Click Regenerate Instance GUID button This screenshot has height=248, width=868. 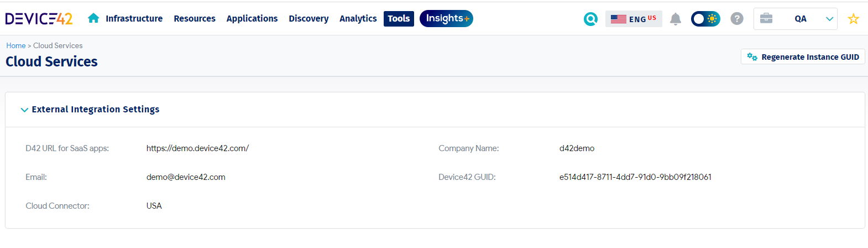pos(803,56)
